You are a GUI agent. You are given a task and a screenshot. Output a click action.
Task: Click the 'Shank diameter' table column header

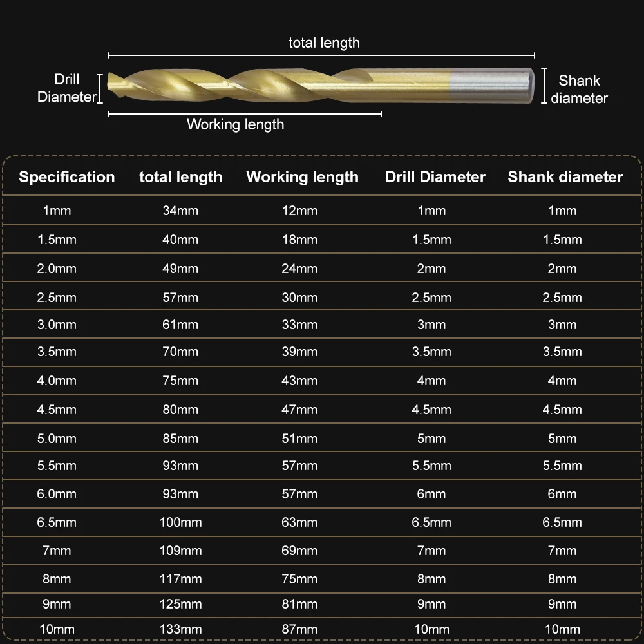(x=565, y=176)
